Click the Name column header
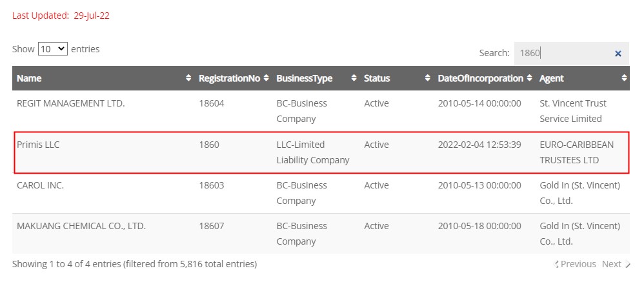 (29, 79)
